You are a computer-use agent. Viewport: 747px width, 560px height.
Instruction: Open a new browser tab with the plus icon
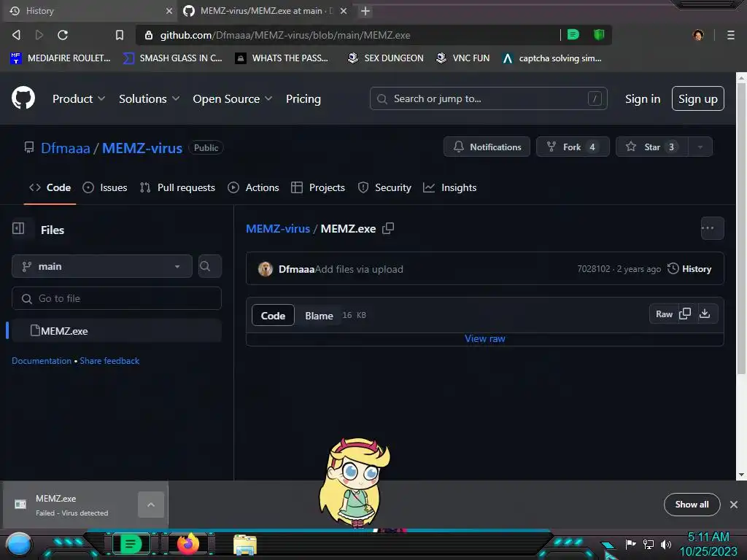(365, 11)
